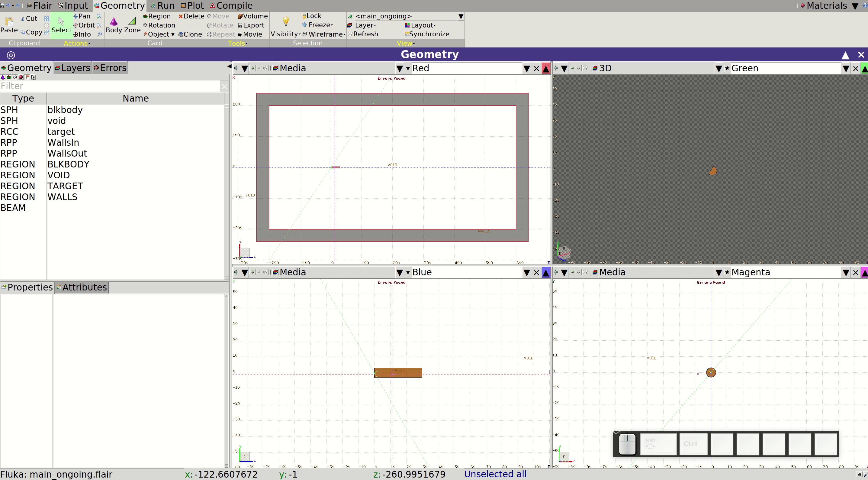Click the Copy tool
This screenshot has height=480, width=868.
pyautogui.click(x=31, y=32)
